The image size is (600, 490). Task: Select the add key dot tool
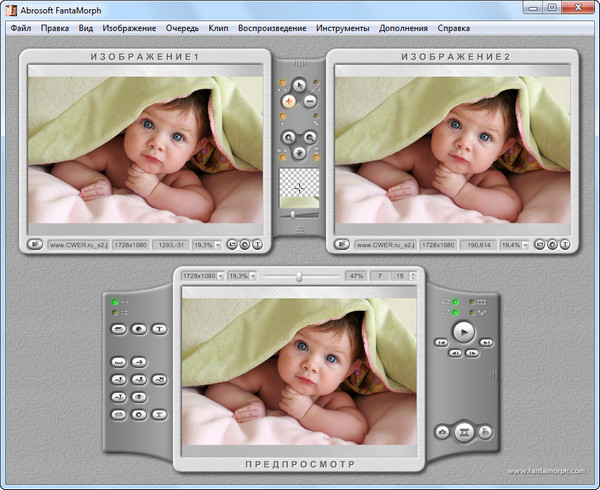[289, 102]
